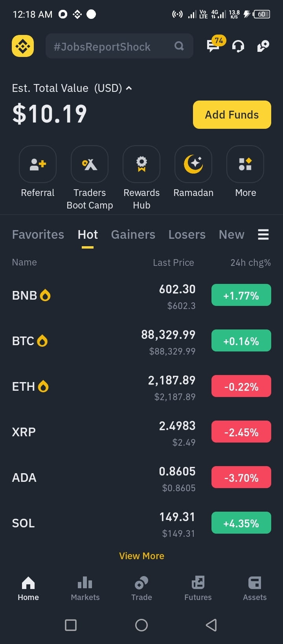Select the Favorites tab
The height and width of the screenshot is (644, 283).
pyautogui.click(x=38, y=234)
